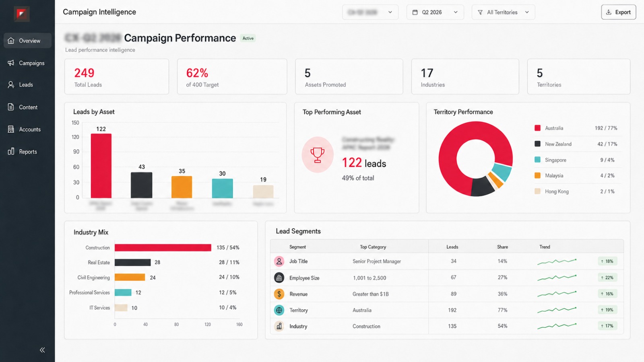Click the 16% trend badge for Revenue

click(x=607, y=294)
